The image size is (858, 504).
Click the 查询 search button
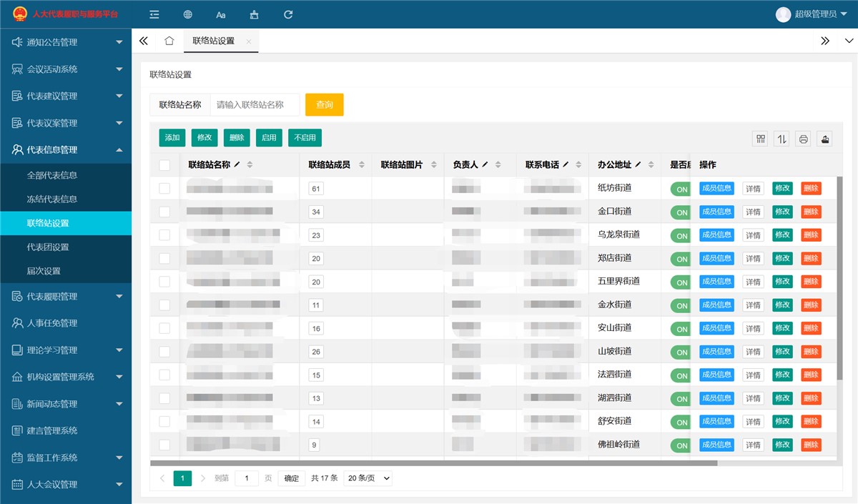coord(324,104)
